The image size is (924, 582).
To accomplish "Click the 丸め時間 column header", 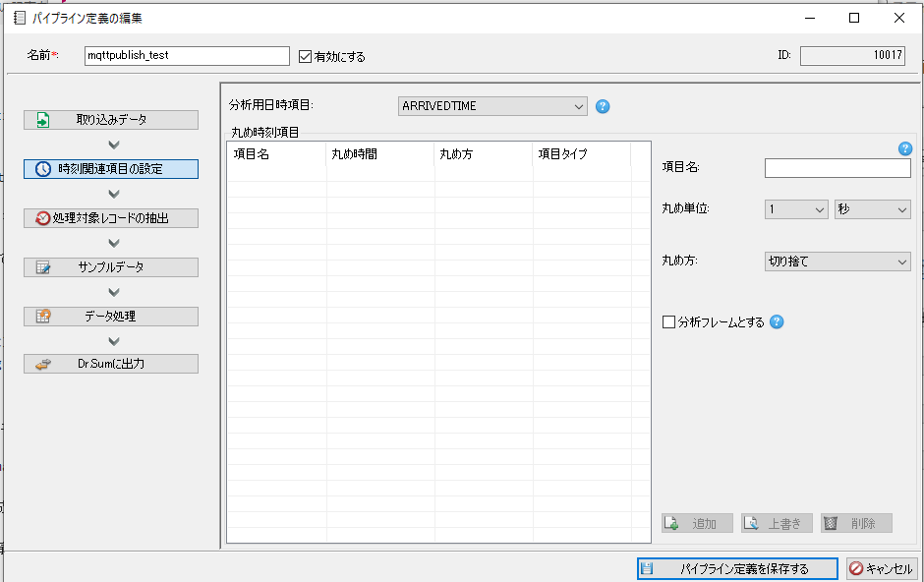I will pos(380,154).
